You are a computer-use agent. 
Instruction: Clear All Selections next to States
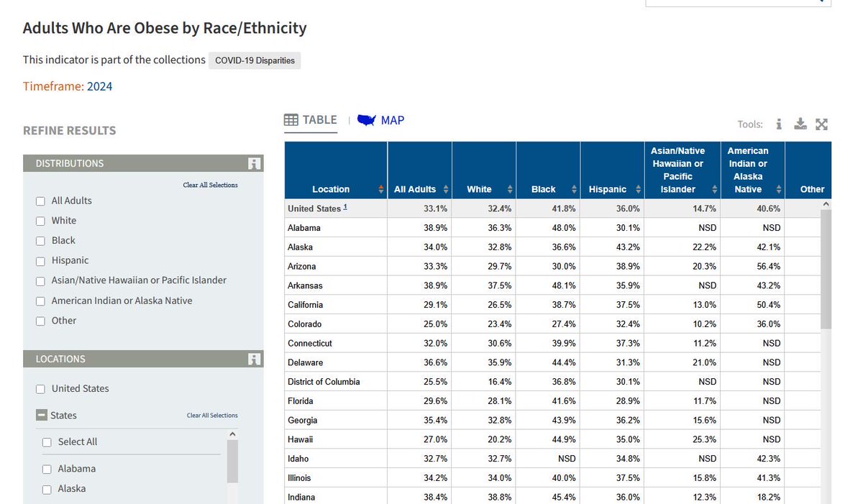pos(212,416)
